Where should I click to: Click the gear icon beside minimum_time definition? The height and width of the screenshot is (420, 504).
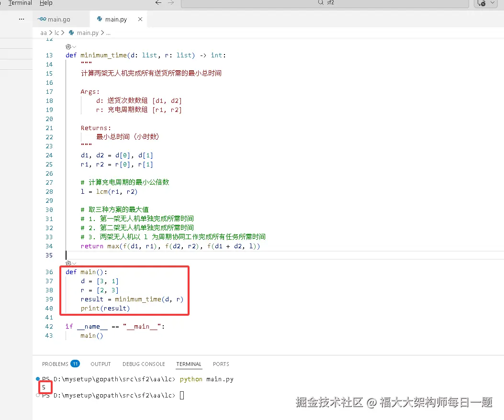(68, 46)
